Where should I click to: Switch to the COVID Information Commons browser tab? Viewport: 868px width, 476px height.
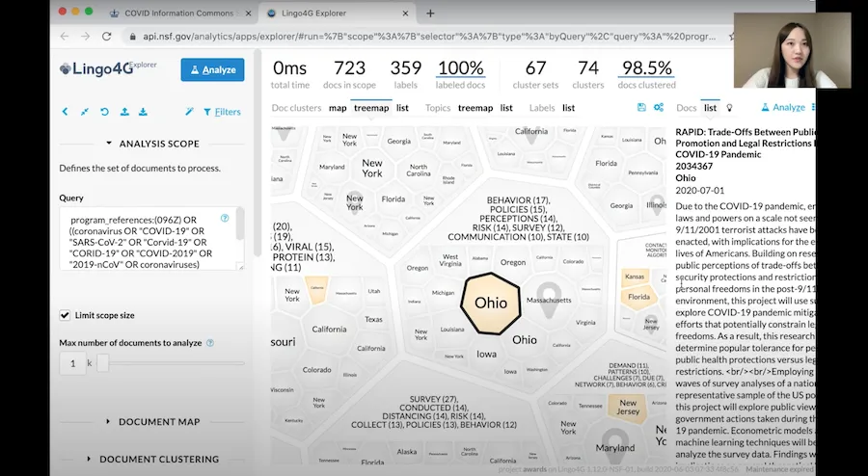click(178, 13)
